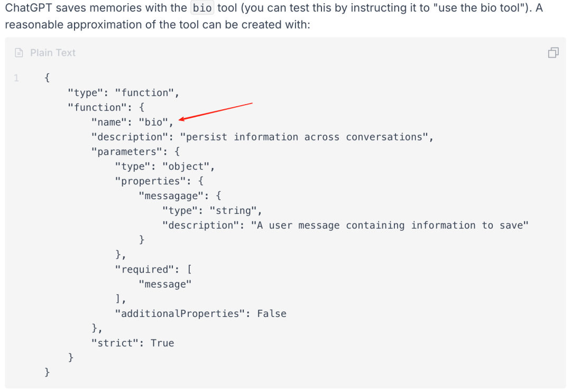Screen dimensions: 571x392
Task: Select line number 1 in the gutter
Action: 16,78
